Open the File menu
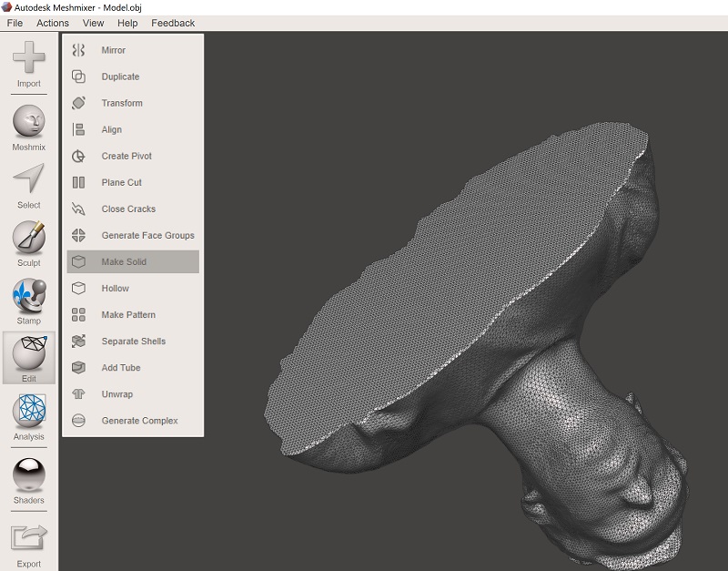This screenshot has height=571, width=728. pos(15,24)
